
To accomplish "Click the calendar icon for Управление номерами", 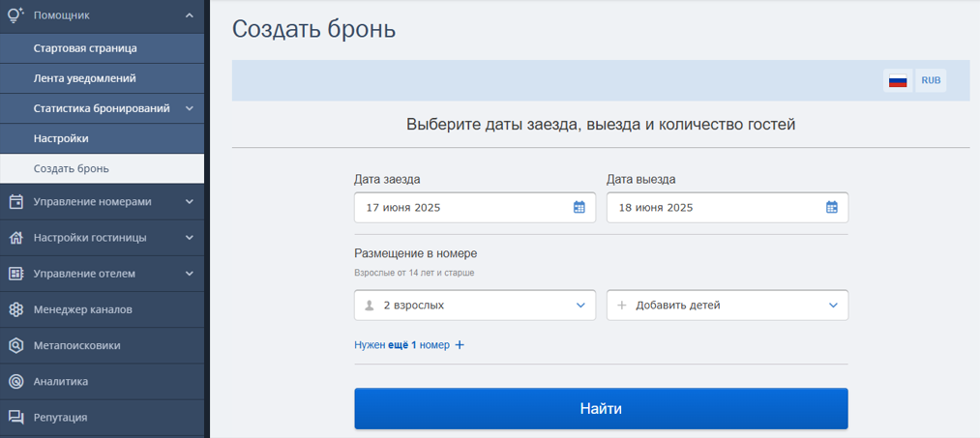I will (x=16, y=202).
